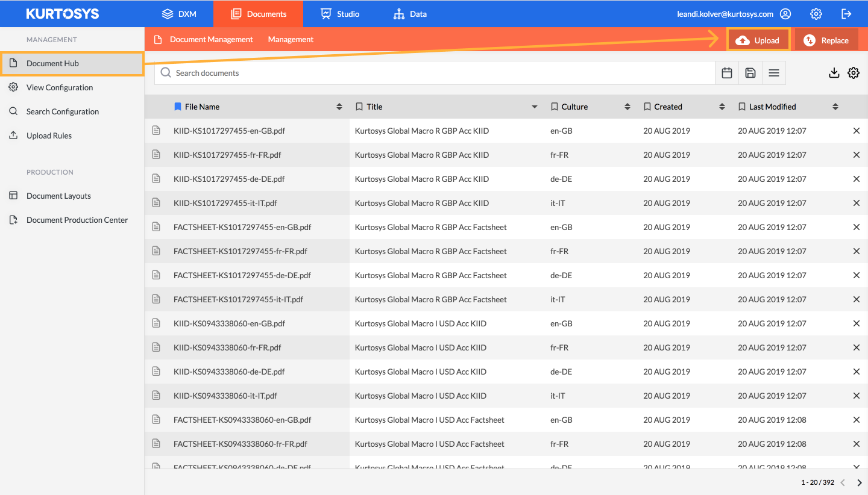The width and height of the screenshot is (868, 495).
Task: Open table settings gear near download icon
Action: click(854, 73)
